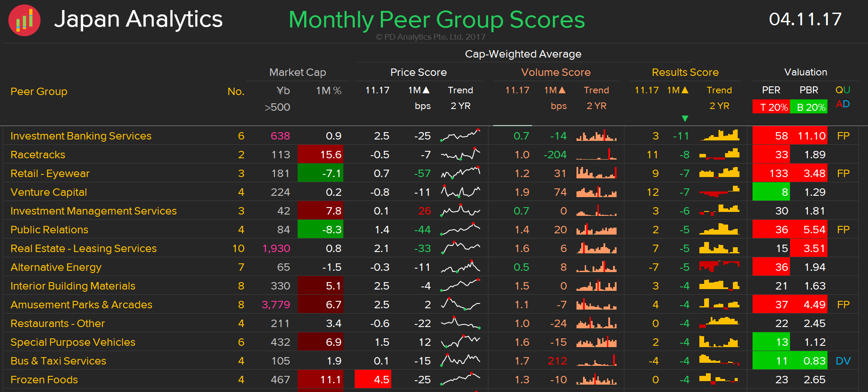
Task: Click Frozen Foods red 4.5 price score cell
Action: 373,380
